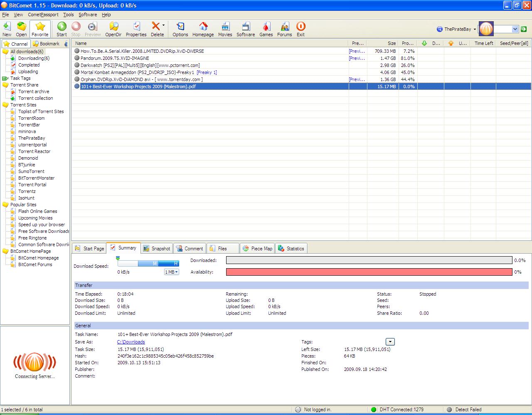Toggle the Favorite panel button

[40, 29]
